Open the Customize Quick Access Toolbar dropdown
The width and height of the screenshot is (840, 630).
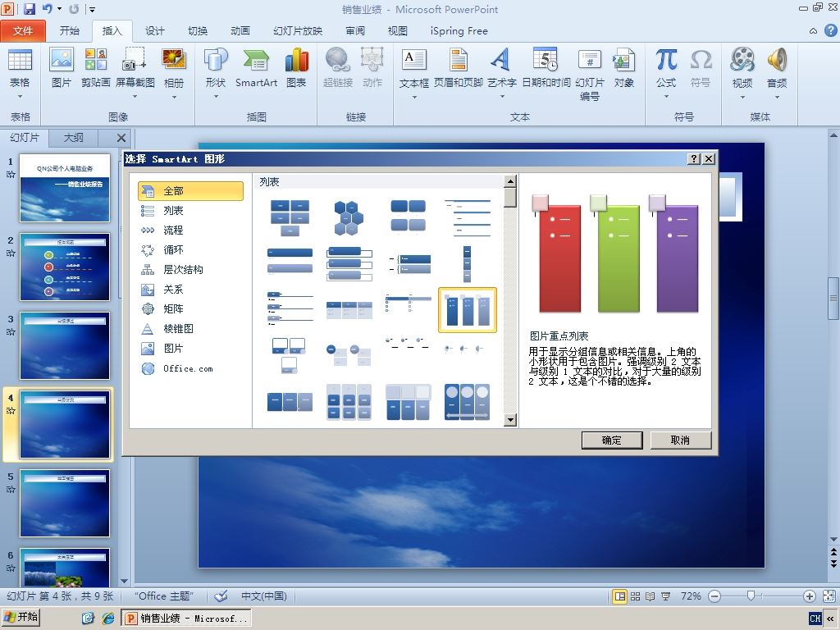click(x=92, y=9)
